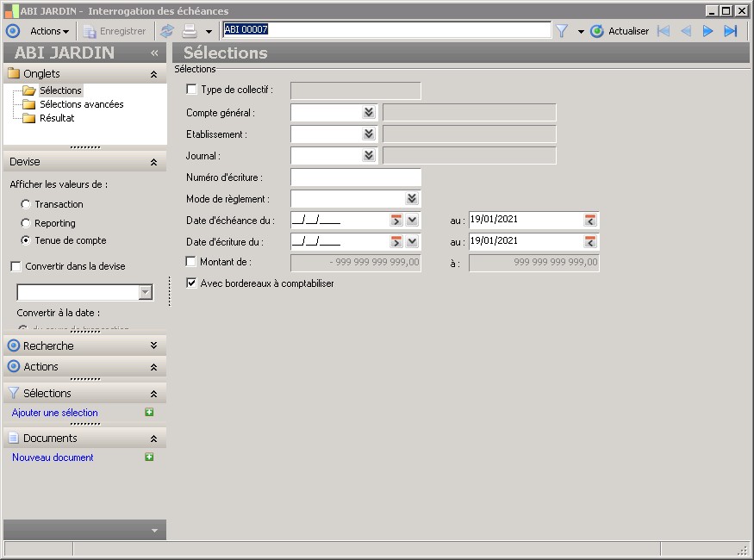Click the Actions section round icon
The image size is (754, 560).
tap(14, 367)
